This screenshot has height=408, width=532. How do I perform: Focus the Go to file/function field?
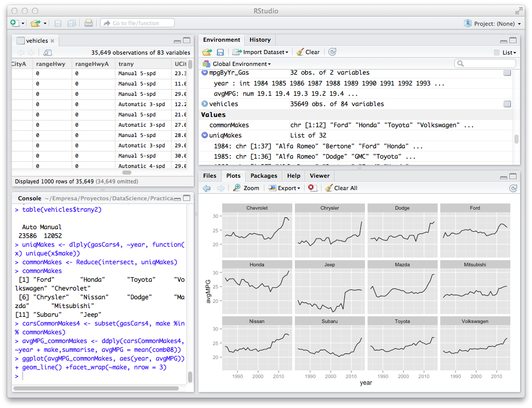click(138, 23)
